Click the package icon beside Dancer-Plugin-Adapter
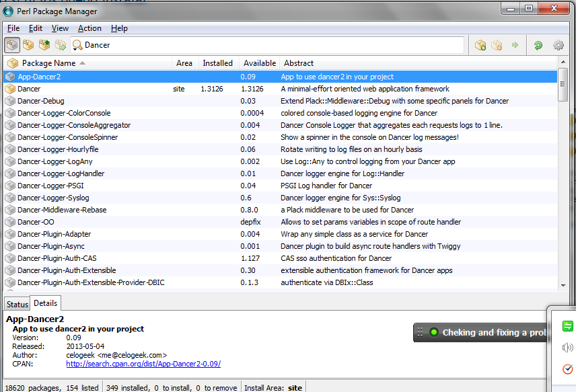Image resolution: width=578 pixels, height=392 pixels. tap(10, 234)
